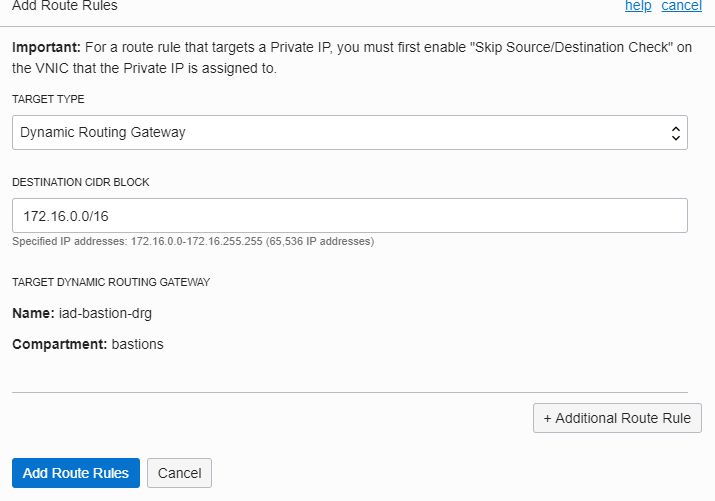
Task: Click the cancel link beside help
Action: [681, 6]
